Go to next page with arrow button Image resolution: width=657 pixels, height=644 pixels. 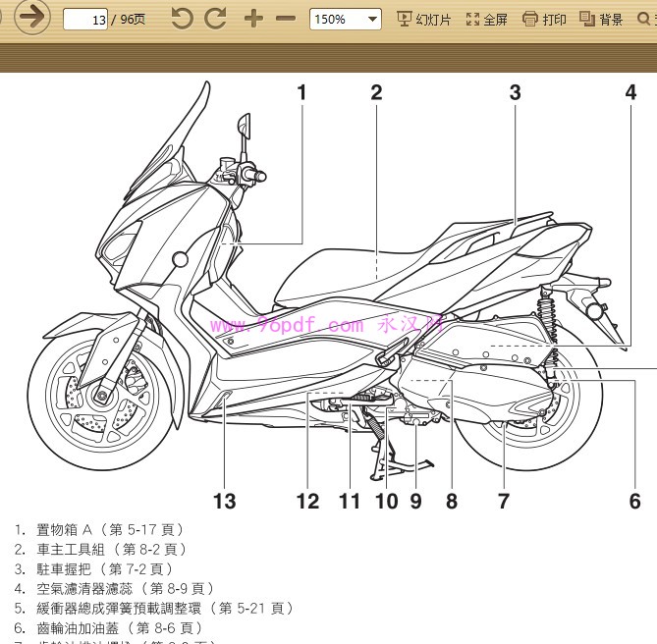[x=31, y=18]
